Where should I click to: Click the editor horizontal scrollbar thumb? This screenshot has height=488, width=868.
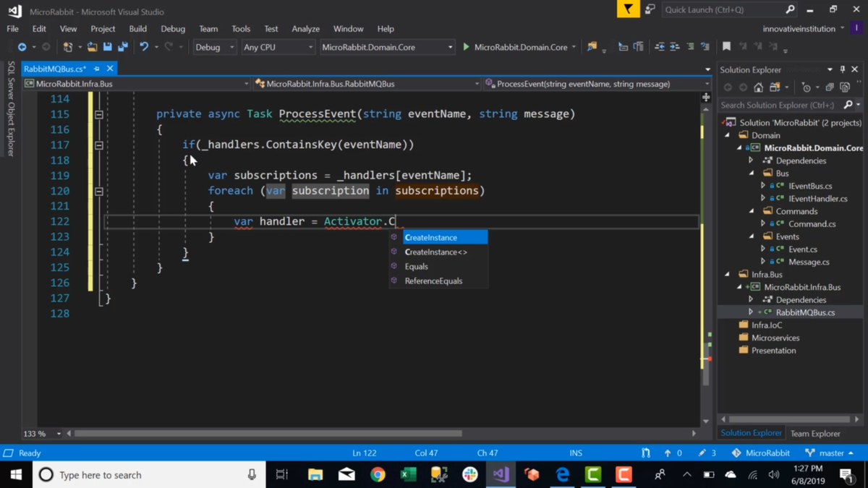pos(268,434)
